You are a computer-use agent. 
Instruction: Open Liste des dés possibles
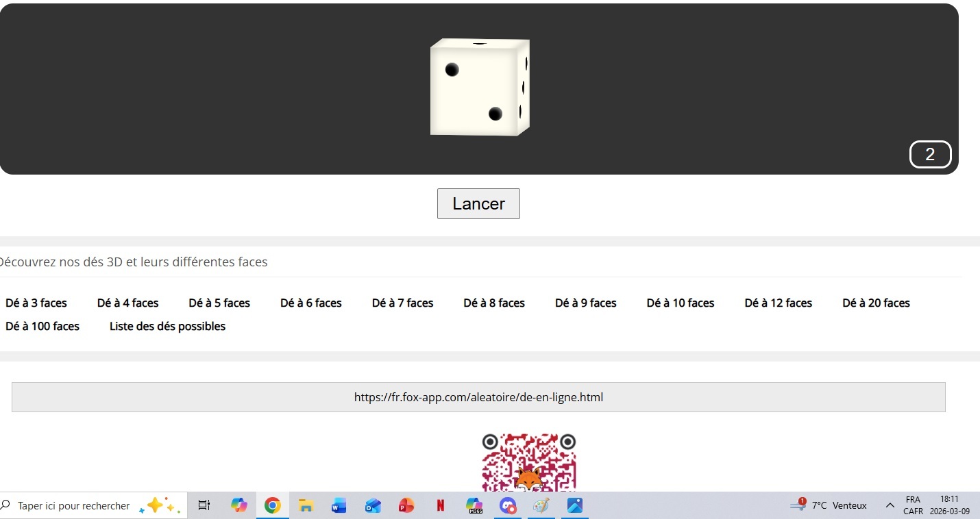point(168,326)
